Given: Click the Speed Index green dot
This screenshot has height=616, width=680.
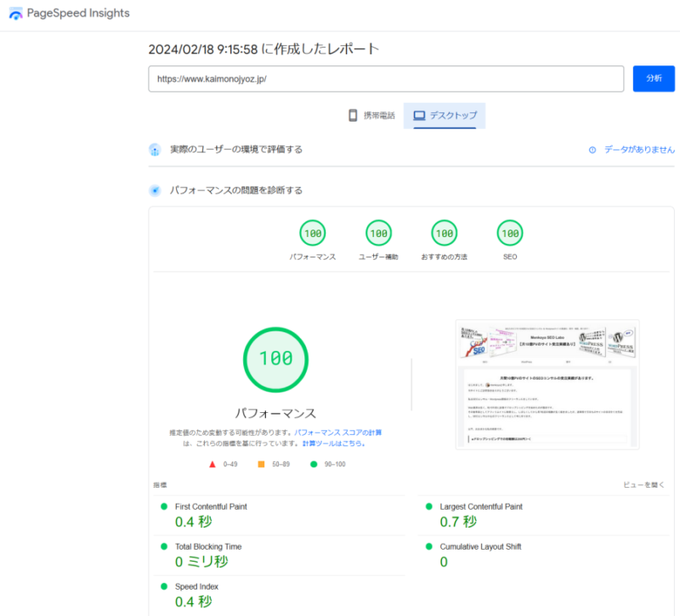Looking at the screenshot, I should click(164, 586).
